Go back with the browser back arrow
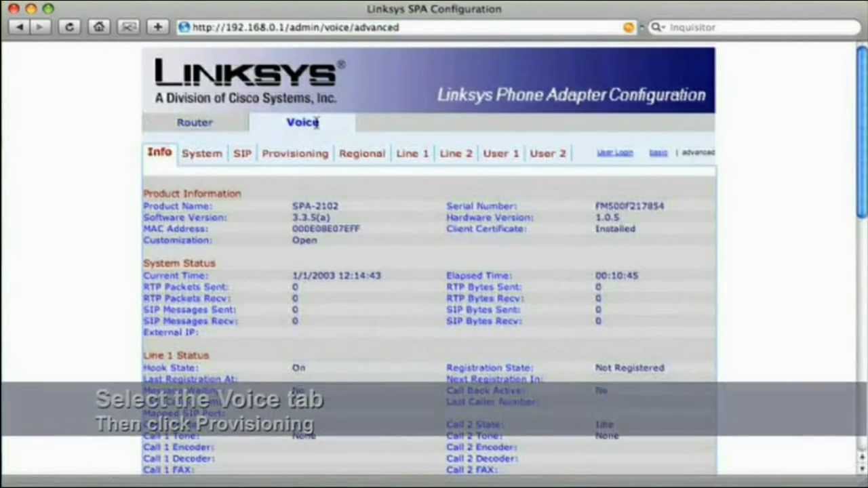The height and width of the screenshot is (488, 868). click(20, 27)
